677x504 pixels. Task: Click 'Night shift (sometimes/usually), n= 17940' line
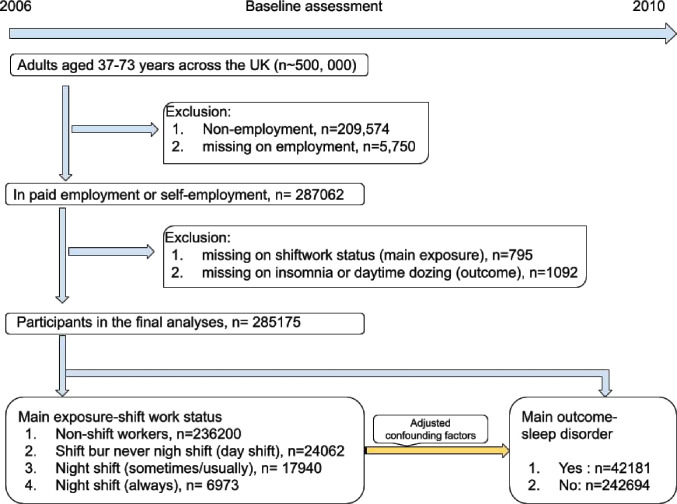click(x=188, y=468)
